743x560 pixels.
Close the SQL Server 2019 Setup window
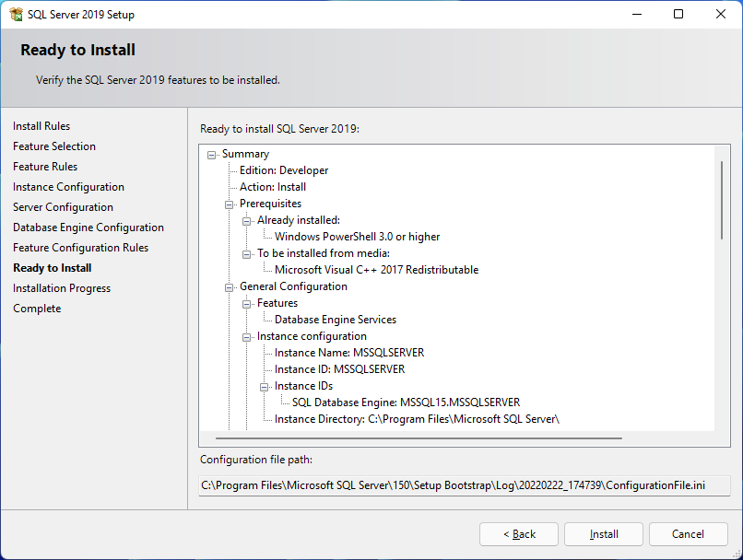tap(721, 14)
